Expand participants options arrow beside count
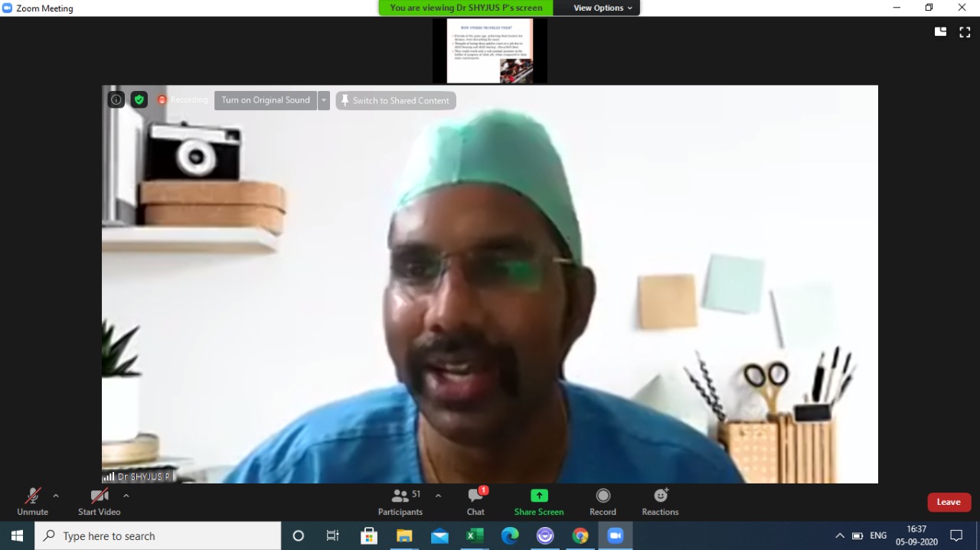Viewport: 980px width, 550px height. coord(438,496)
